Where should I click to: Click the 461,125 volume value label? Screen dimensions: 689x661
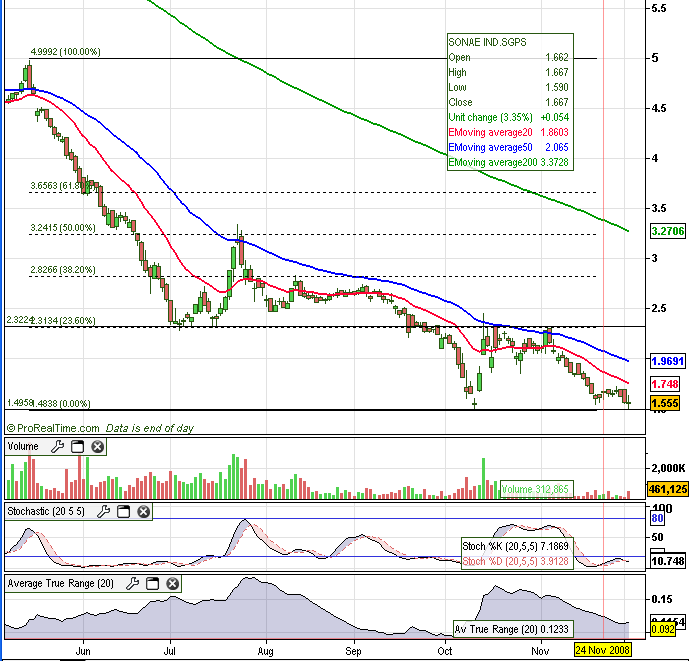tap(668, 489)
